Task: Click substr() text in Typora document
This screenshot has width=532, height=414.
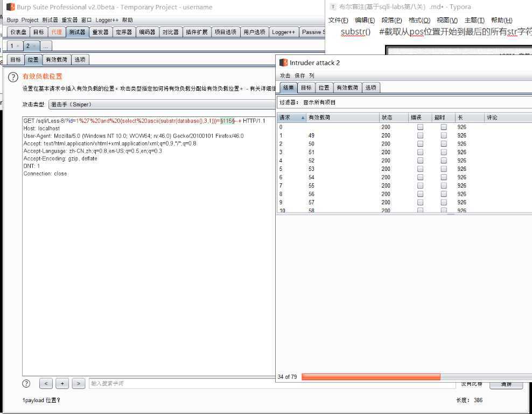Action: (355, 32)
